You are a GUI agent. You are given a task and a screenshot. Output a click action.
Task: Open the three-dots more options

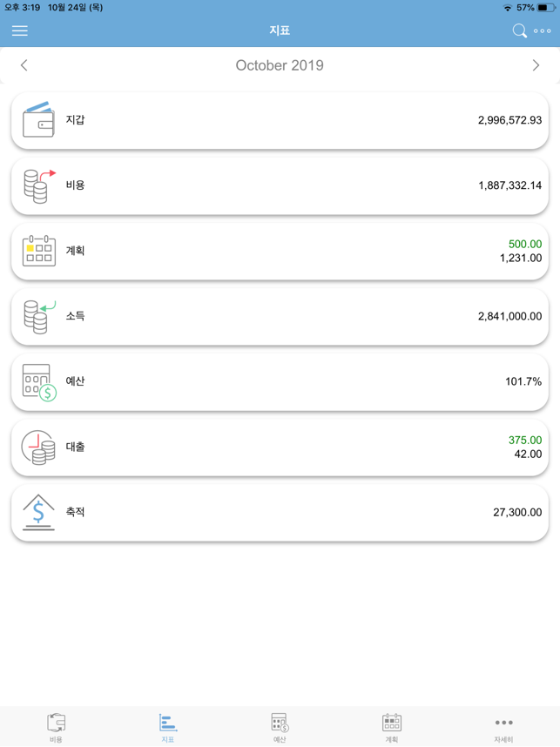pos(543,31)
